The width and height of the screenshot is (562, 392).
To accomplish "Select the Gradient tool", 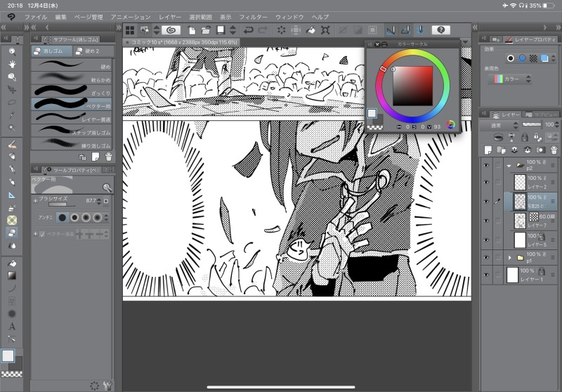I will pos(12,275).
